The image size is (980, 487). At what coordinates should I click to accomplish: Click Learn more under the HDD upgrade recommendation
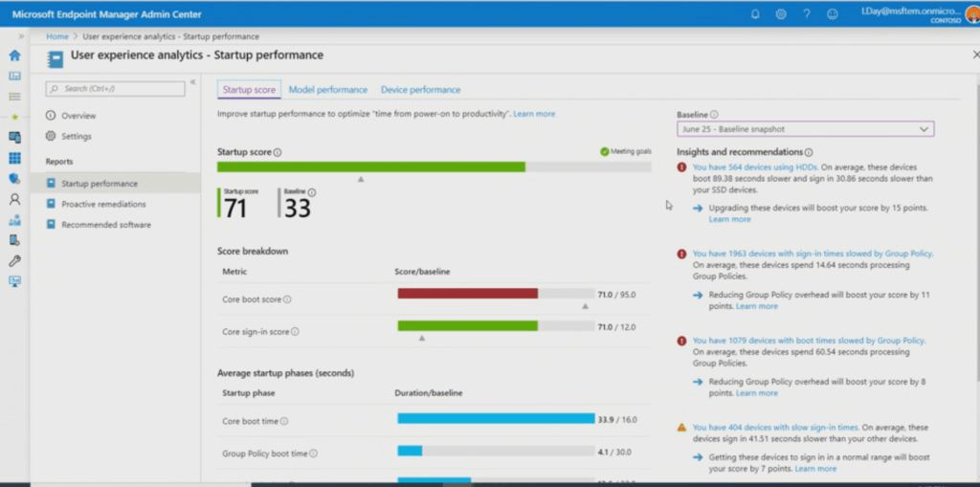coord(729,219)
